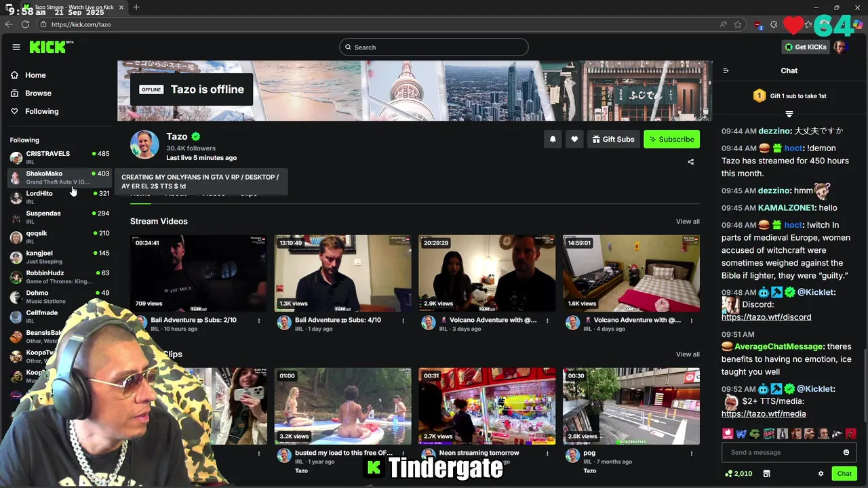Viewport: 868px width, 488px height.
Task: Click username KAMALZONE1 in chat
Action: (787, 208)
